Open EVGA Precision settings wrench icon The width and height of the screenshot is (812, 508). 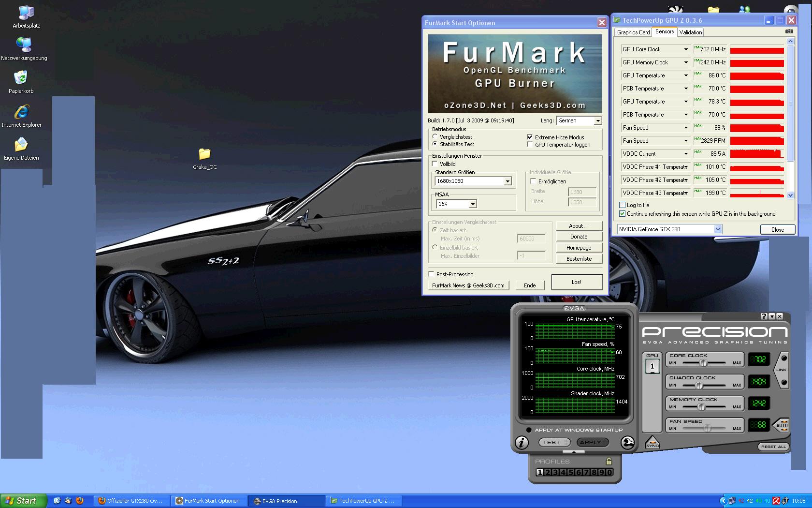tap(627, 442)
